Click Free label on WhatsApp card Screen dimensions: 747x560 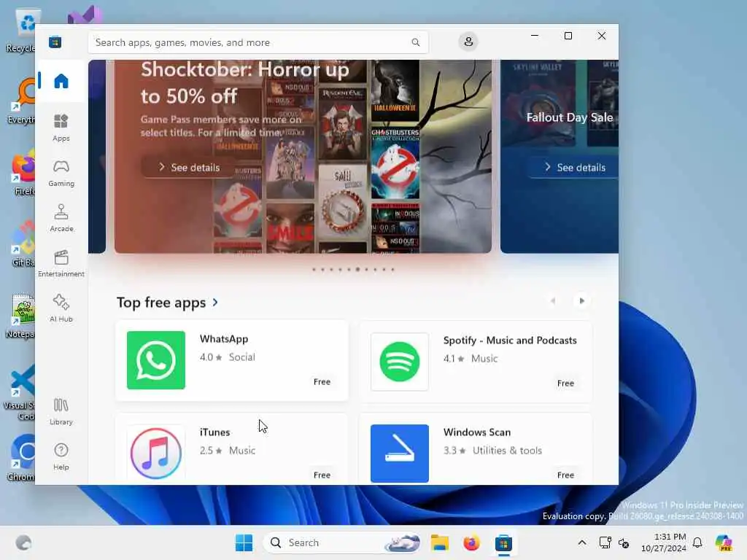point(322,382)
